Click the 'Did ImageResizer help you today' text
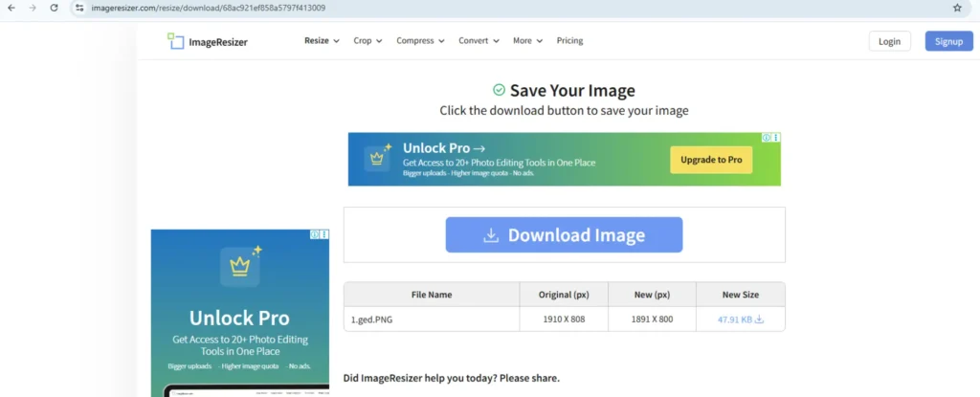The width and height of the screenshot is (980, 397). coord(452,378)
